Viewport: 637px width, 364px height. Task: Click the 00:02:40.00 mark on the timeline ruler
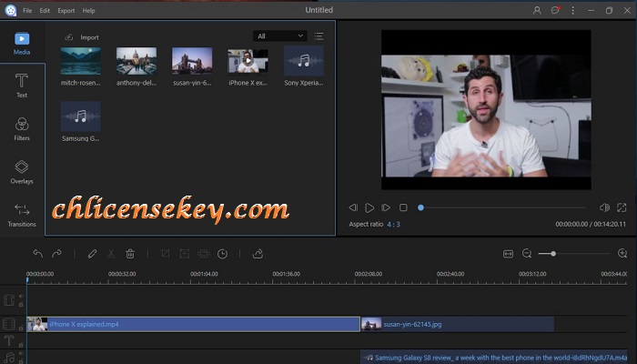(450, 274)
